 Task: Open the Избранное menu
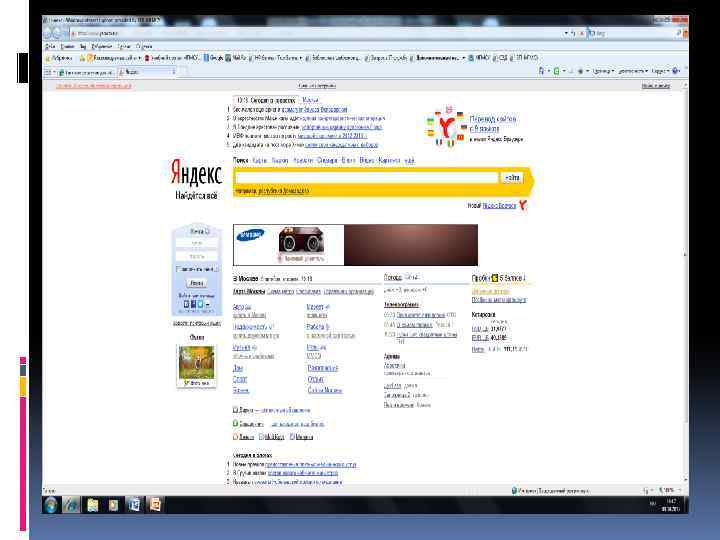[x=102, y=46]
